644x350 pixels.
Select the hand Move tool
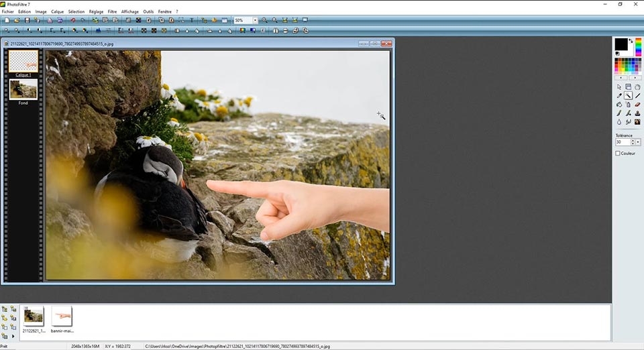[x=637, y=87]
